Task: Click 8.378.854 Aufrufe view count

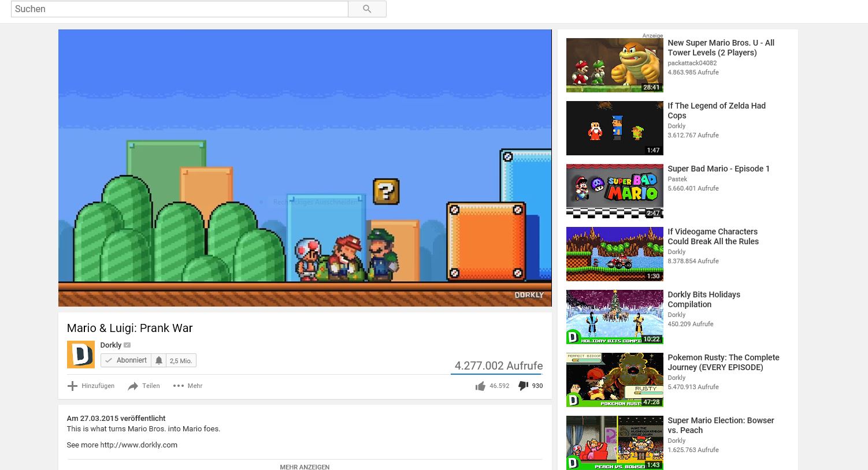Action: pyautogui.click(x=693, y=261)
